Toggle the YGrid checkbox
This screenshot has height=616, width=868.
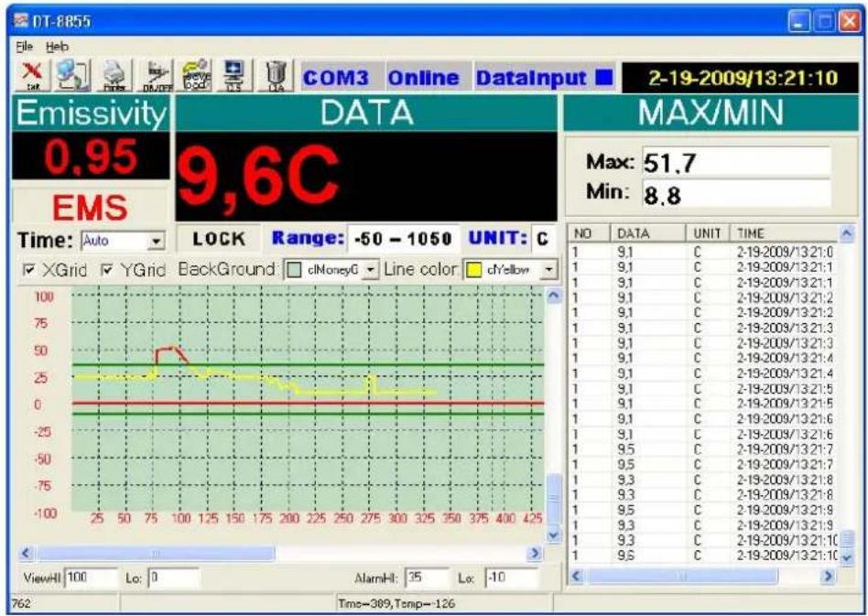click(107, 270)
